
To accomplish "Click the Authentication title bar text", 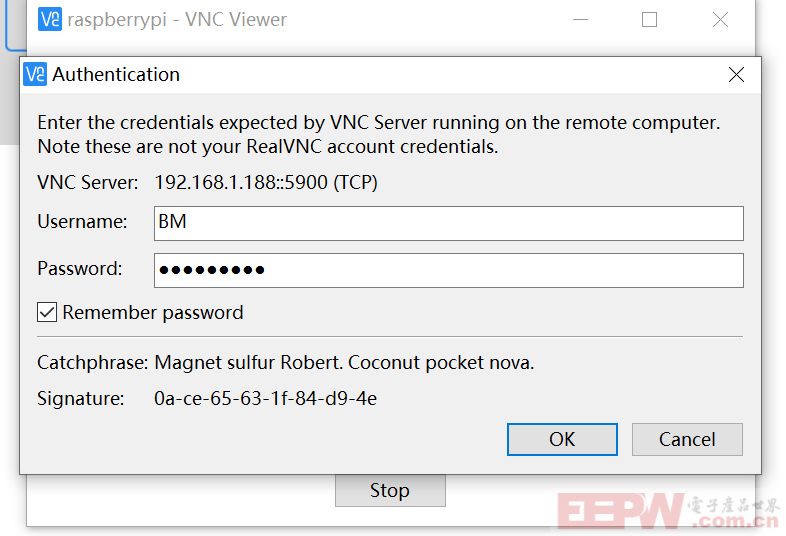I will click(116, 74).
